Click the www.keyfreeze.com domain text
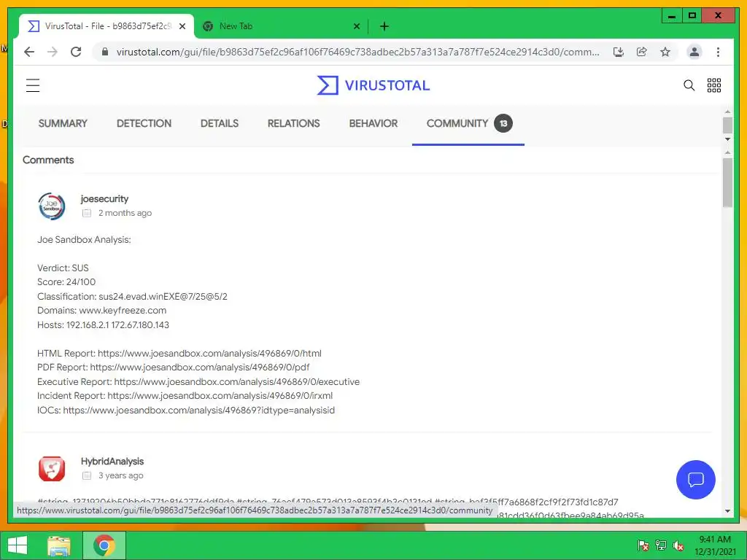The height and width of the screenshot is (560, 747). [x=123, y=311]
